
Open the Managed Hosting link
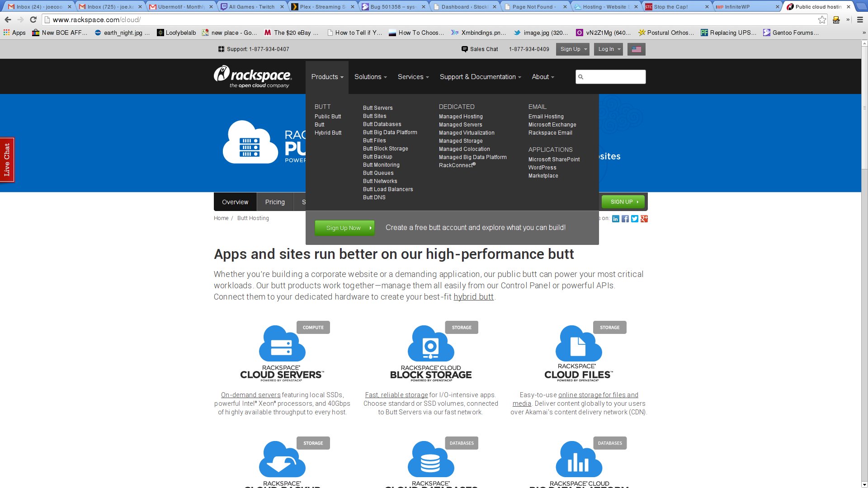pos(461,117)
